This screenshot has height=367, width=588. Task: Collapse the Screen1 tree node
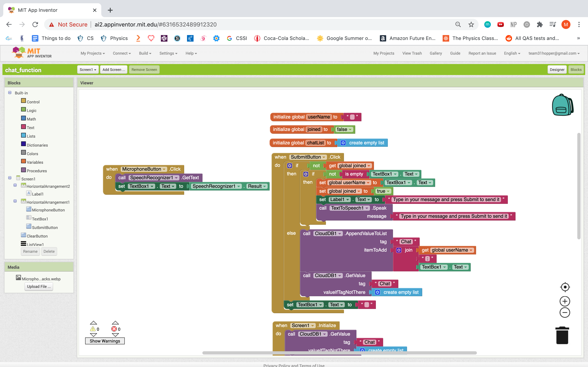10,178
